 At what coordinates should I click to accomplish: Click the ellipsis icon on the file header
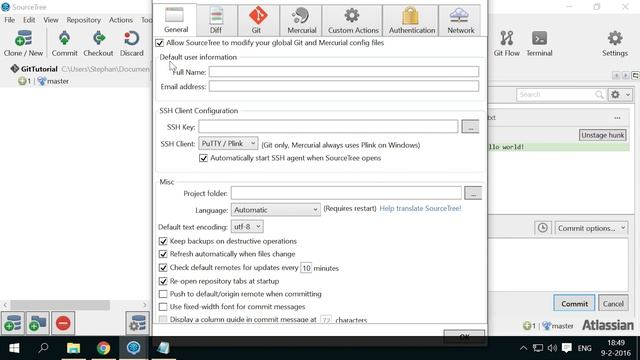tap(617, 118)
